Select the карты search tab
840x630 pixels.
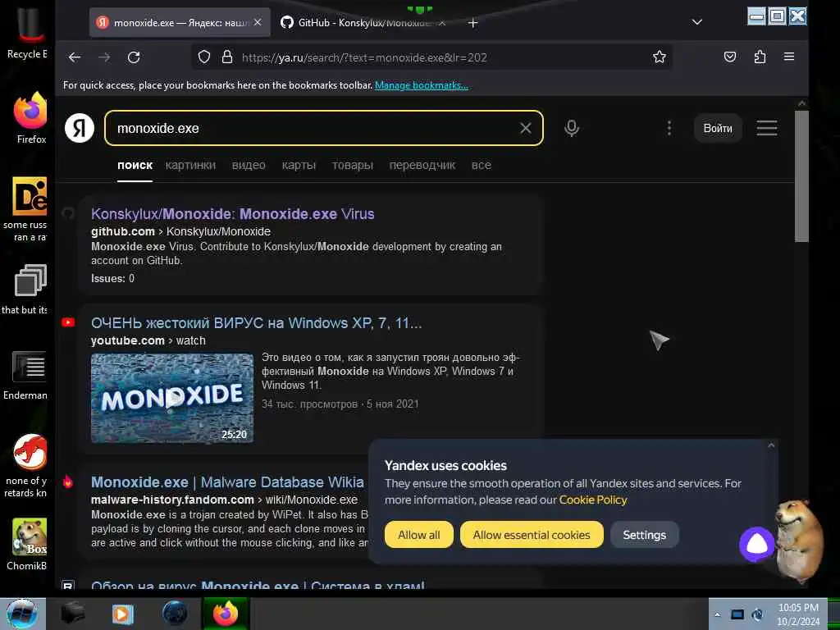(299, 165)
